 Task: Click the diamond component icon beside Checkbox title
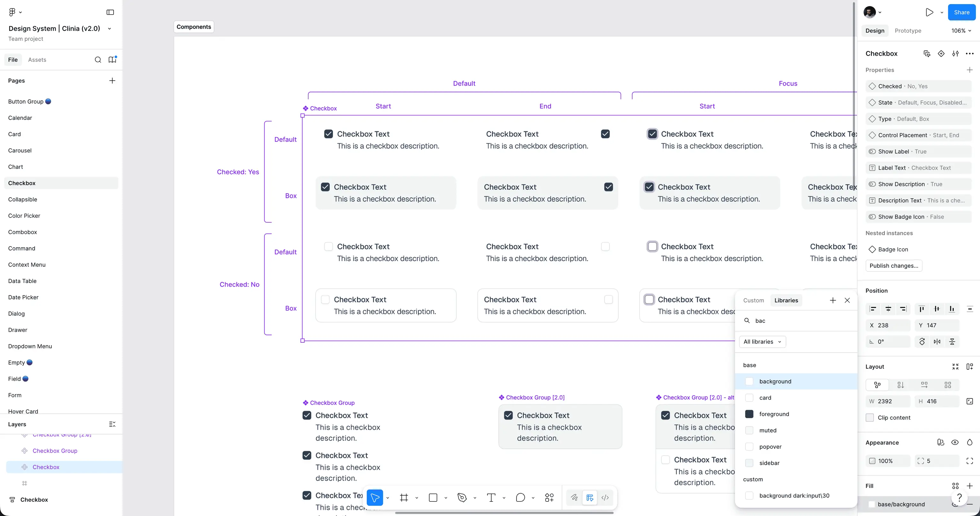click(941, 54)
